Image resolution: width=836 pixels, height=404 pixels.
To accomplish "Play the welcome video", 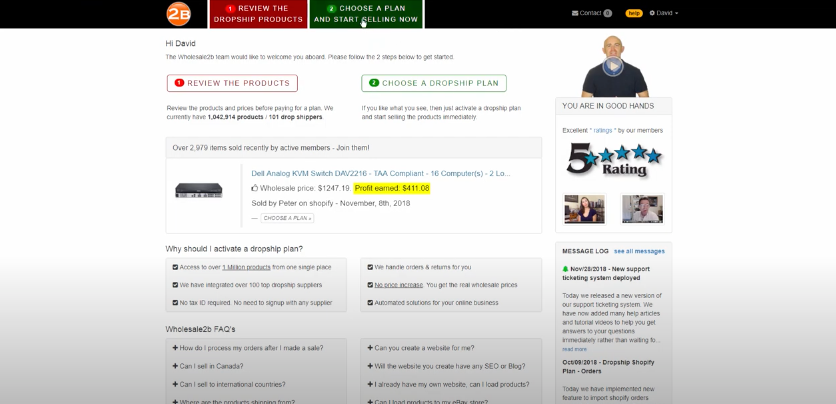I will (613, 66).
